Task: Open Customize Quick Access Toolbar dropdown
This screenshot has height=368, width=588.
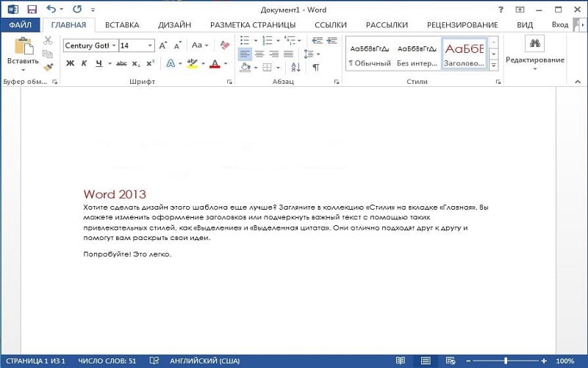Action: pos(93,10)
